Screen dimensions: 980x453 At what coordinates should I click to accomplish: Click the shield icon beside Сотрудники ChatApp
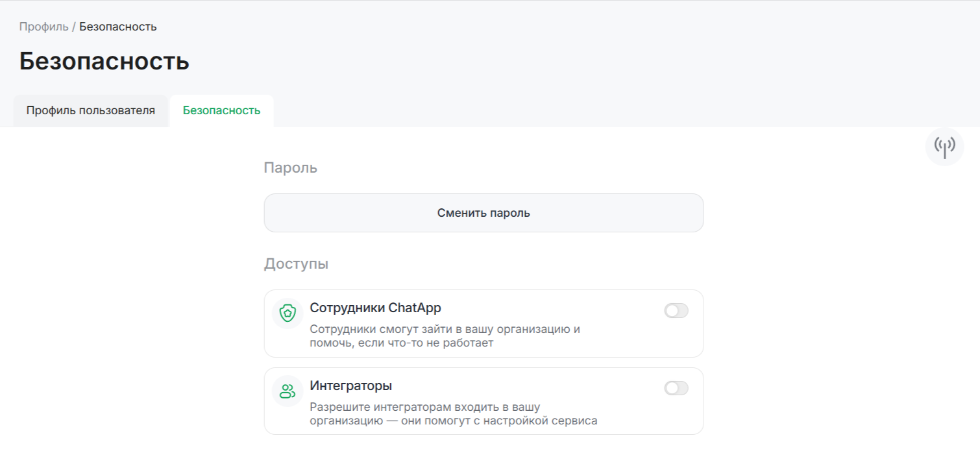pos(288,313)
